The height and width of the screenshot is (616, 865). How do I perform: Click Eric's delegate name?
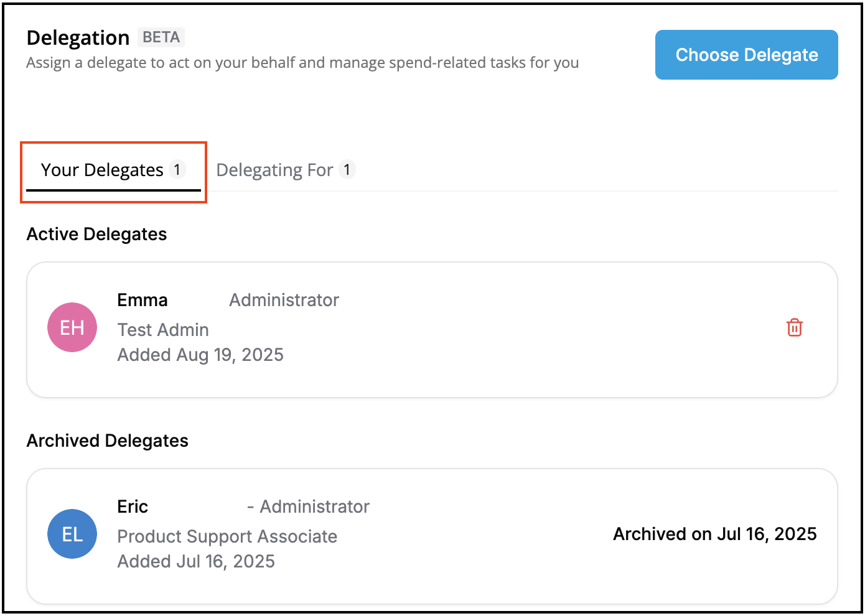coord(133,506)
